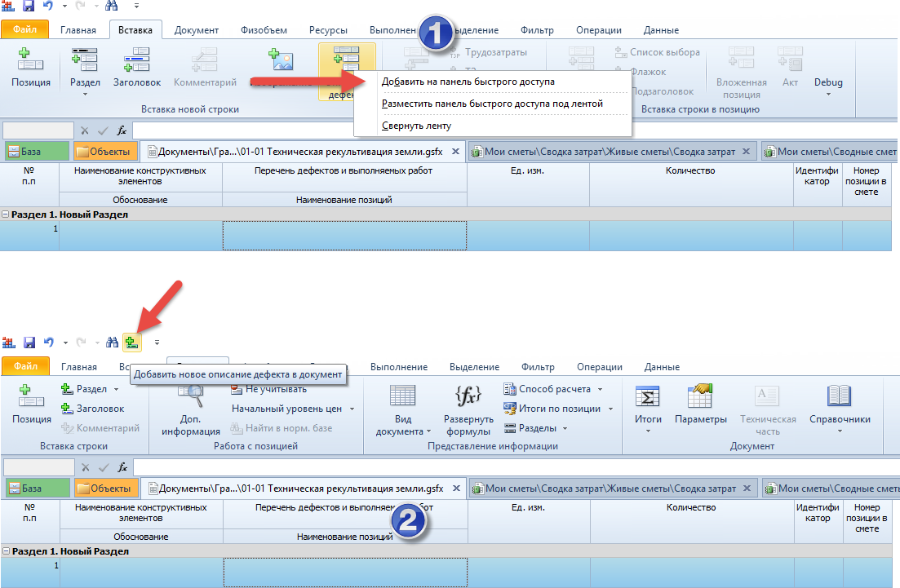The image size is (900, 588).
Task: Click confirm checkmark in screenshot 1 formula bar
Action: (103, 130)
